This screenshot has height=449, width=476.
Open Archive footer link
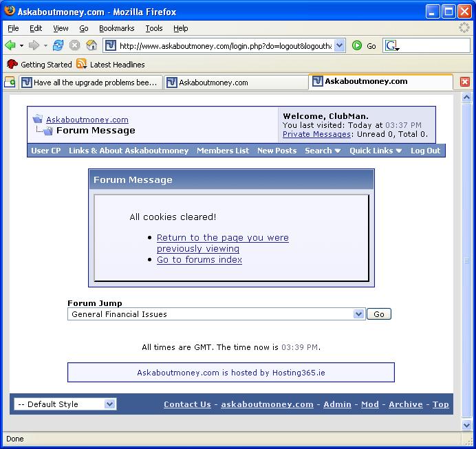[406, 404]
